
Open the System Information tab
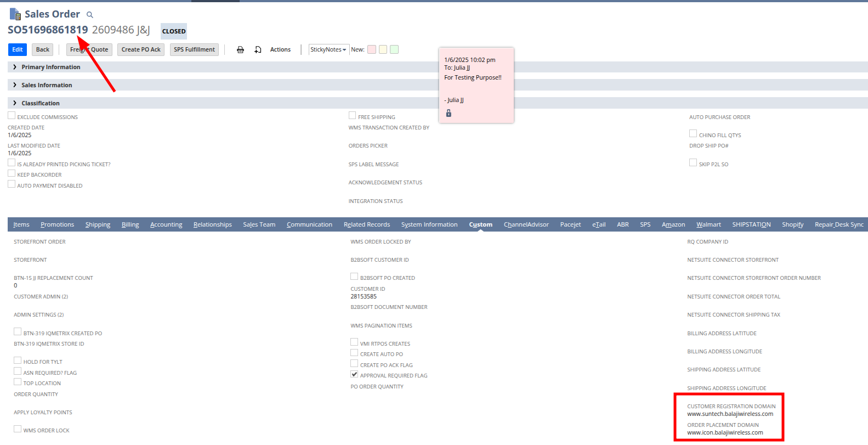coord(429,224)
